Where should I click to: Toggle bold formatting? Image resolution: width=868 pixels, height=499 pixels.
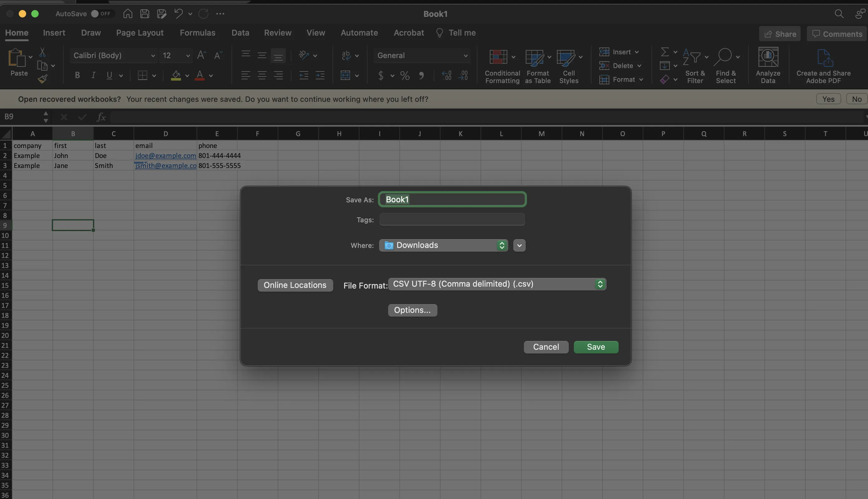tap(77, 75)
